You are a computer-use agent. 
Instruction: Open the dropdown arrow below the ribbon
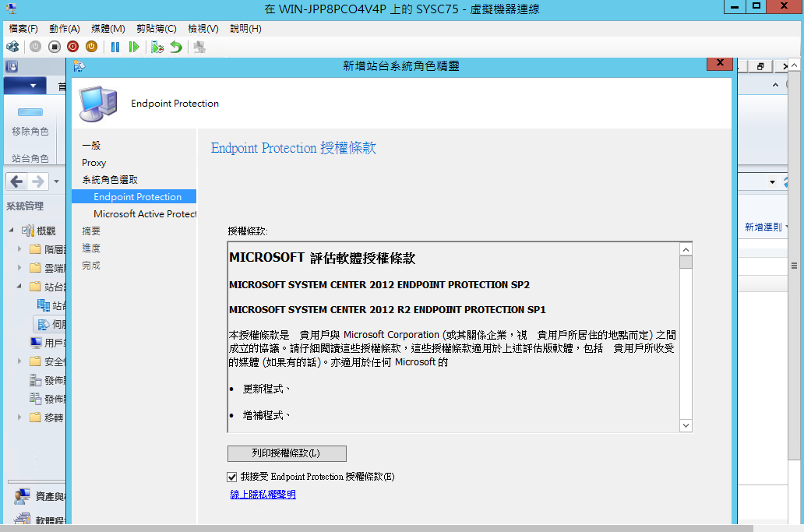pyautogui.click(x=772, y=182)
